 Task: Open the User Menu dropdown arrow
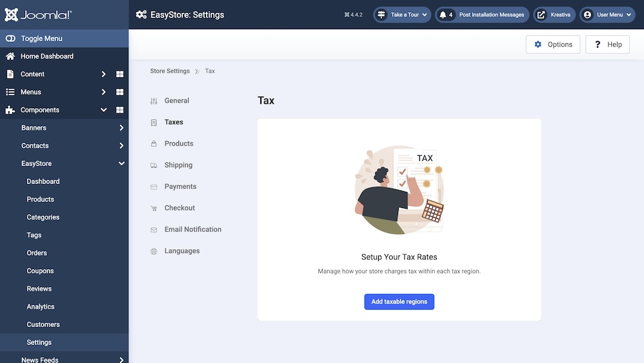click(629, 15)
